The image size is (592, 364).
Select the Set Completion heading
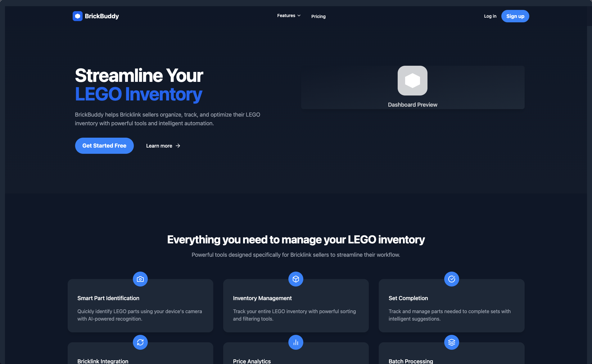408,298
